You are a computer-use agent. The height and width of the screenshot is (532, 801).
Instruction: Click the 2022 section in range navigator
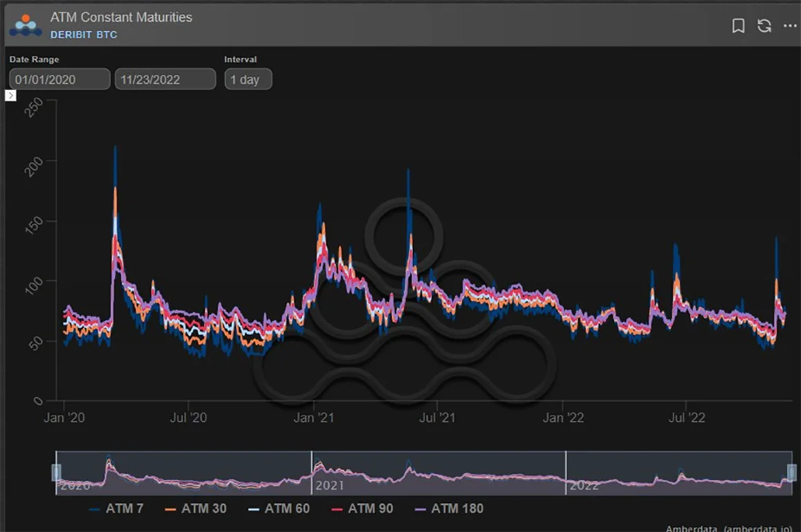[x=679, y=473]
